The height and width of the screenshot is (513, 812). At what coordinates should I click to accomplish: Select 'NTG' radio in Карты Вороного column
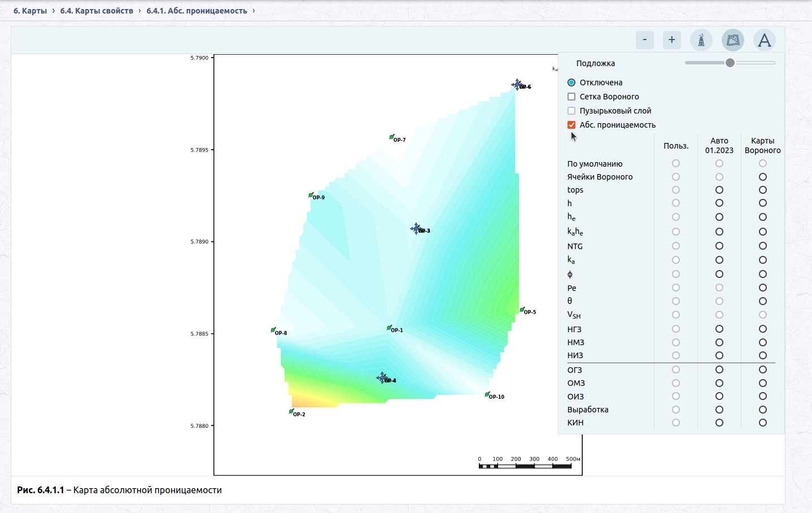tap(763, 246)
